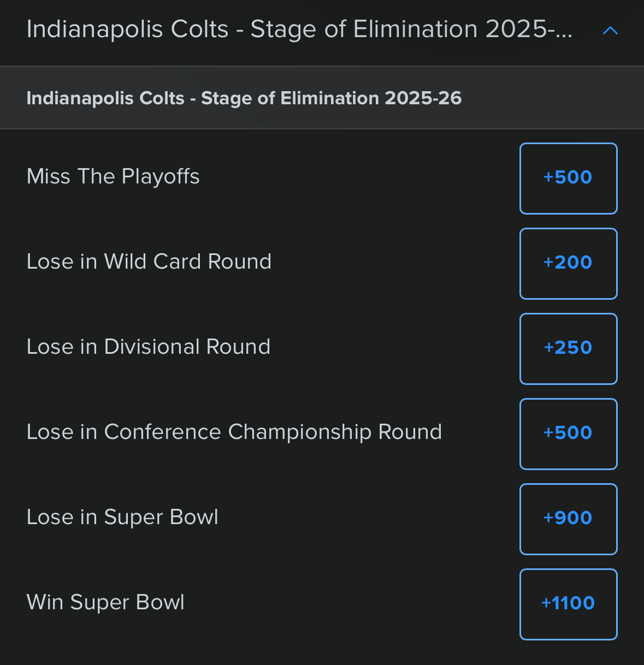
Task: Pick odds for Lose in Wild Card Round
Action: pos(568,263)
